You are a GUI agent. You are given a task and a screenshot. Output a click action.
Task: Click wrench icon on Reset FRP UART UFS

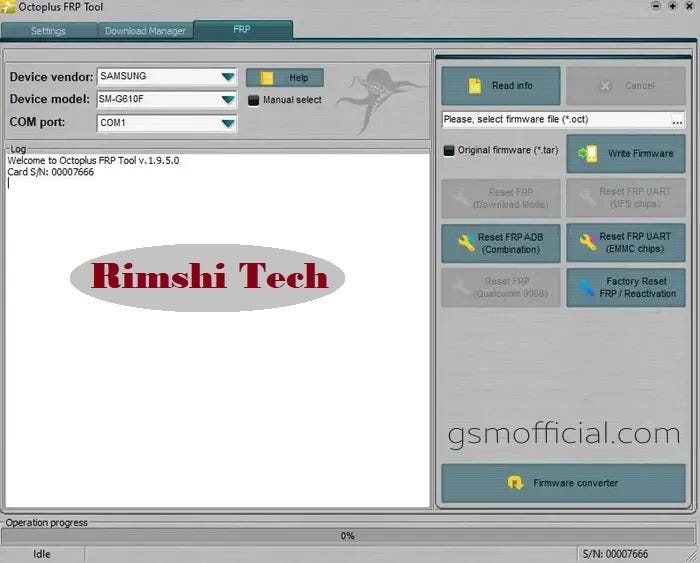[x=587, y=197]
